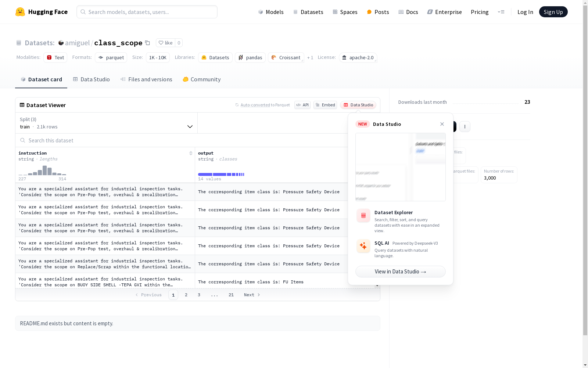Image resolution: width=588 pixels, height=368 pixels.
Task: Click the Embed button
Action: tap(325, 105)
